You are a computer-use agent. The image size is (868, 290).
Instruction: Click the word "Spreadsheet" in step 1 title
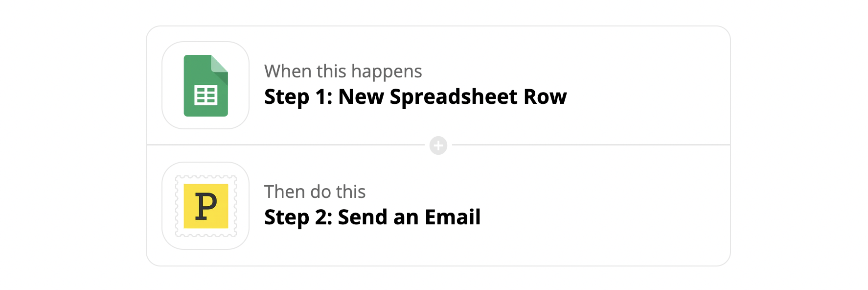(453, 97)
